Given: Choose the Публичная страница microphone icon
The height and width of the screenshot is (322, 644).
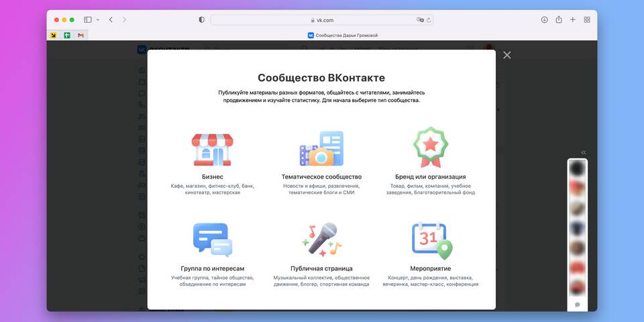Looking at the screenshot, I should [321, 240].
